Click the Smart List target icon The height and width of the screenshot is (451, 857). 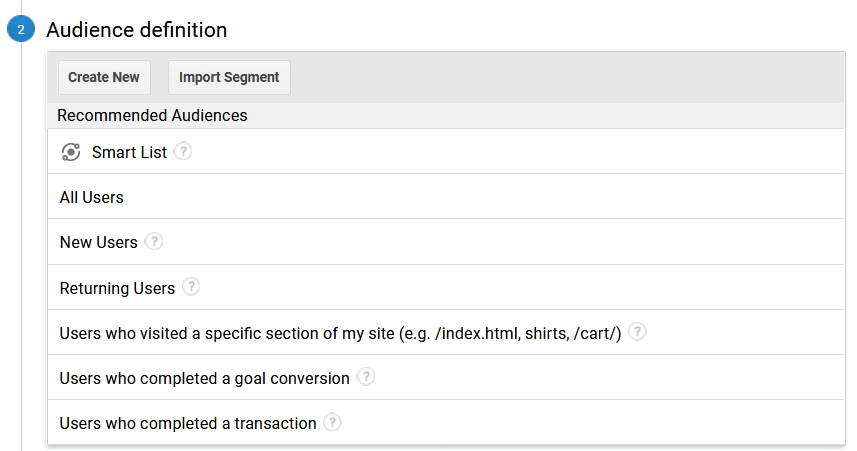pos(71,152)
